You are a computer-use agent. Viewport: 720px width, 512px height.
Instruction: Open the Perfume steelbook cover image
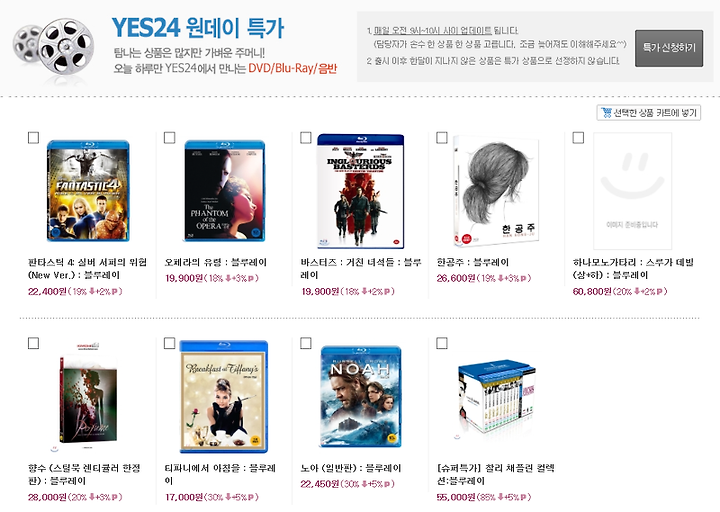pos(88,397)
